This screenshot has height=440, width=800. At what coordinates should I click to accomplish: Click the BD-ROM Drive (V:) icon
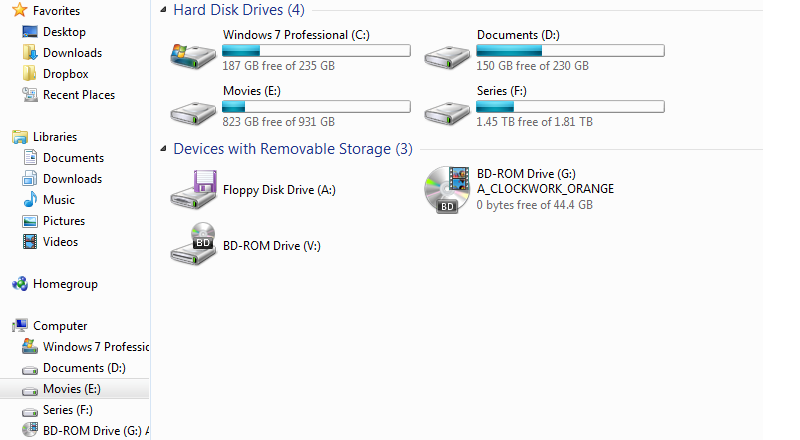193,243
